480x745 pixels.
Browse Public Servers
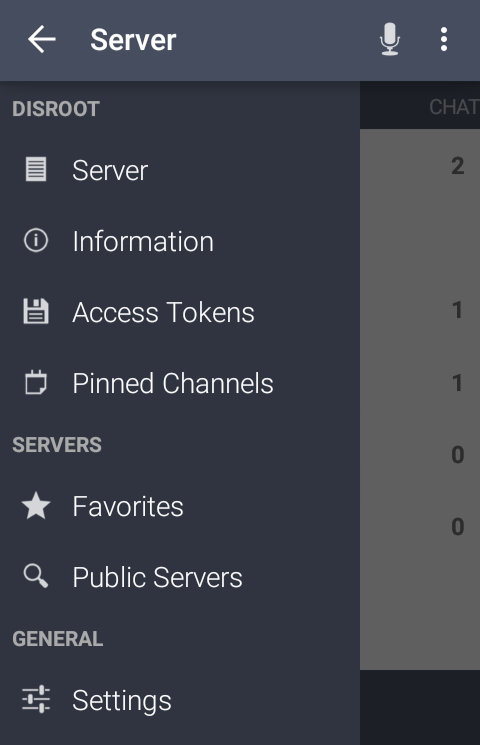click(x=180, y=577)
